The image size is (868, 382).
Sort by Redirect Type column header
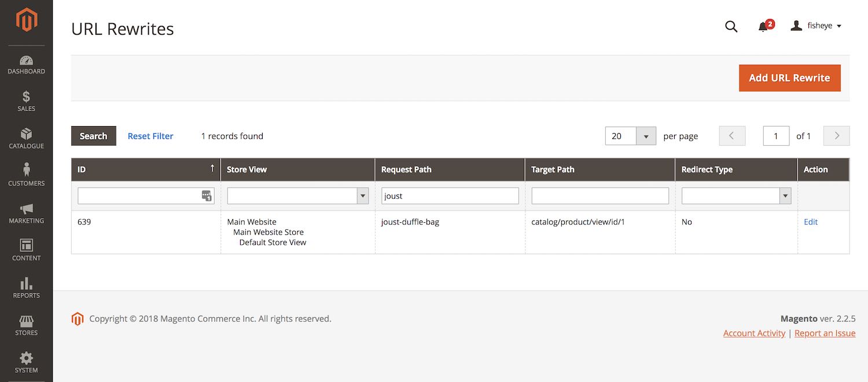[736, 170]
